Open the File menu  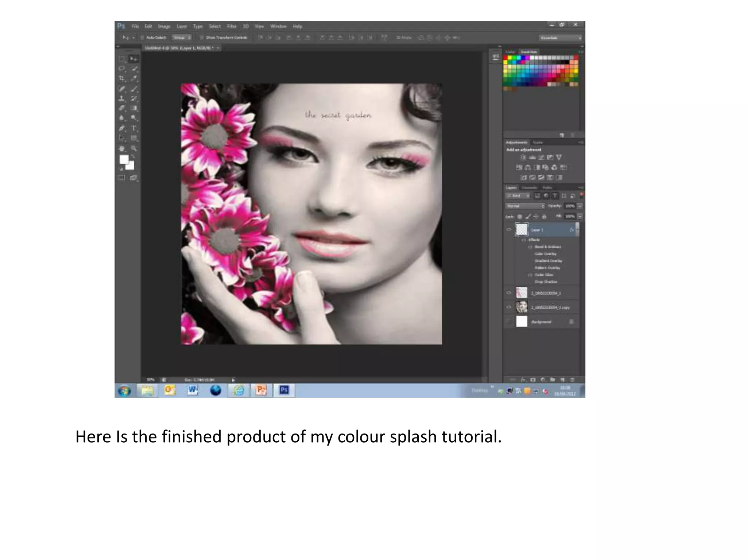tap(135, 26)
